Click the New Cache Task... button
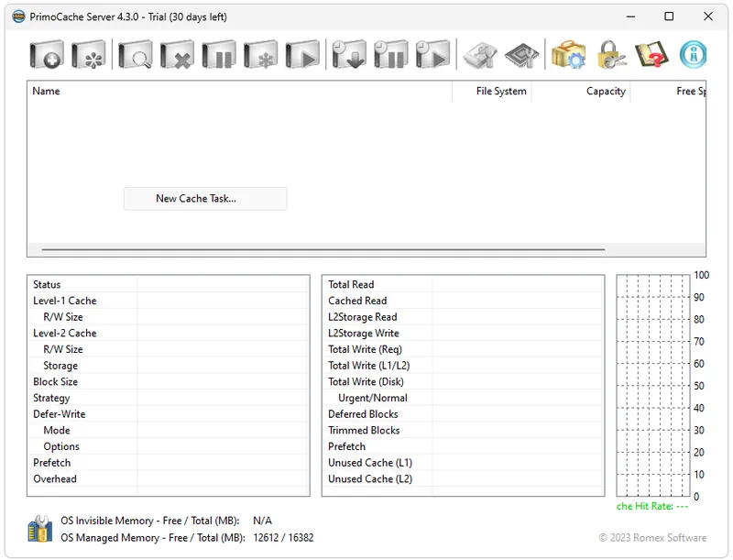This screenshot has height=560, width=733. tap(205, 199)
